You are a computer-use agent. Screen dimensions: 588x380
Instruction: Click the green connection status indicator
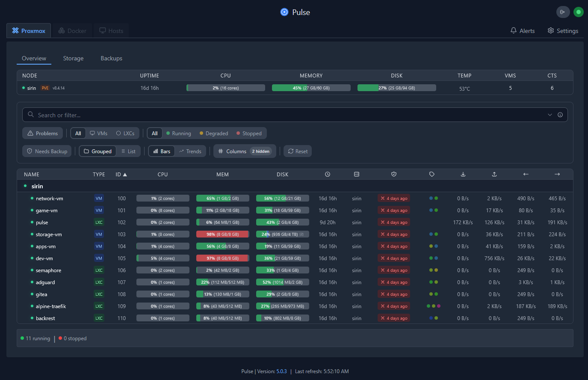point(579,12)
